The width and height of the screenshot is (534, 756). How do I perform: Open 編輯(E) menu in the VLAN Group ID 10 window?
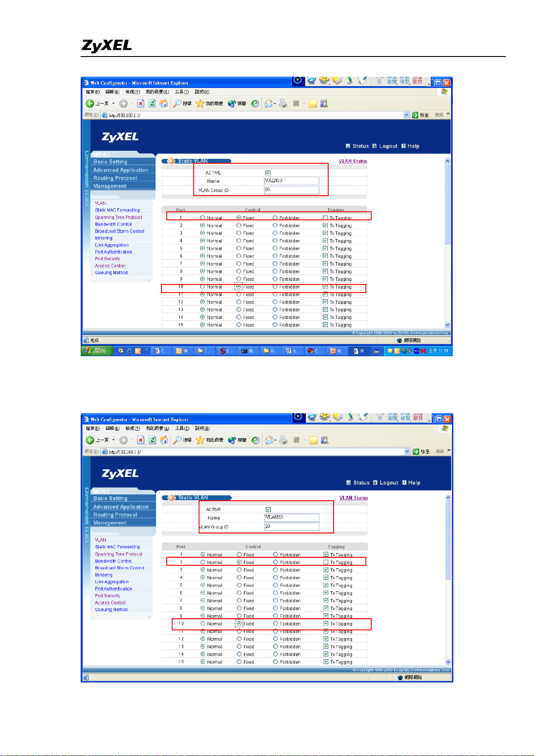point(112,92)
